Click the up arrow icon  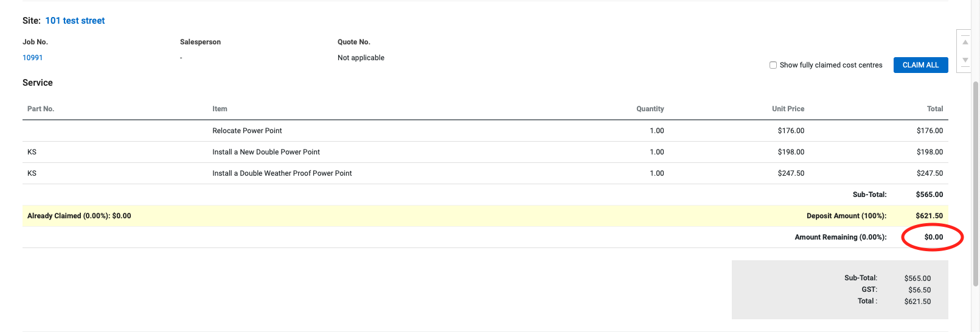pyautogui.click(x=965, y=42)
